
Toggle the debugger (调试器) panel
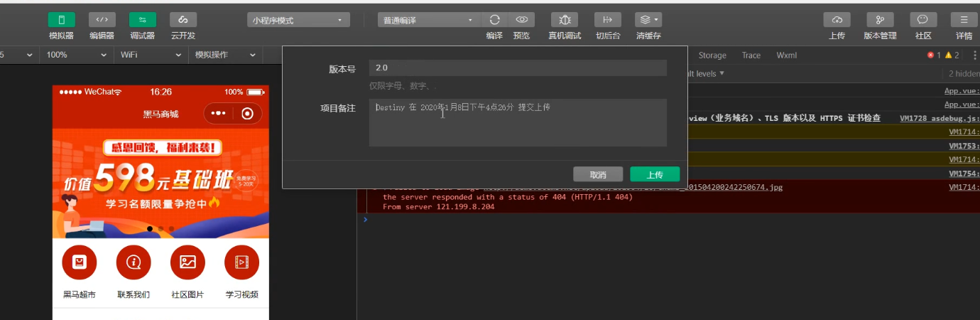143,20
